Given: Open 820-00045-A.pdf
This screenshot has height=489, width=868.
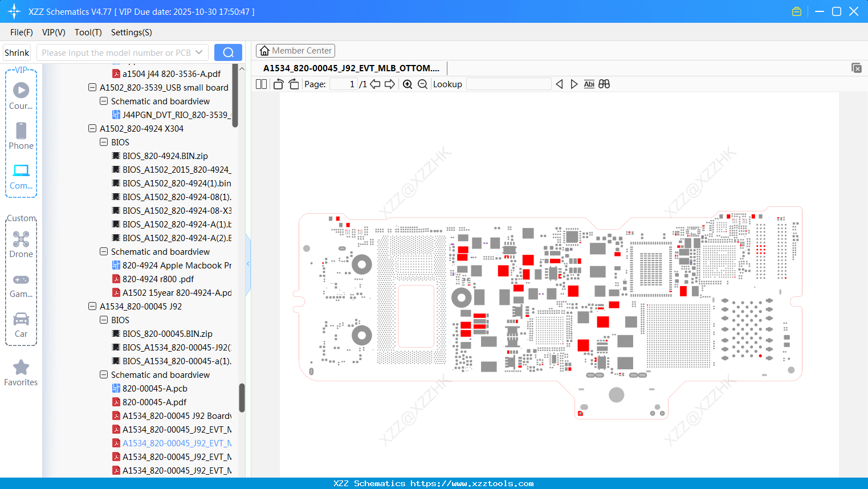Looking at the screenshot, I should 149,402.
